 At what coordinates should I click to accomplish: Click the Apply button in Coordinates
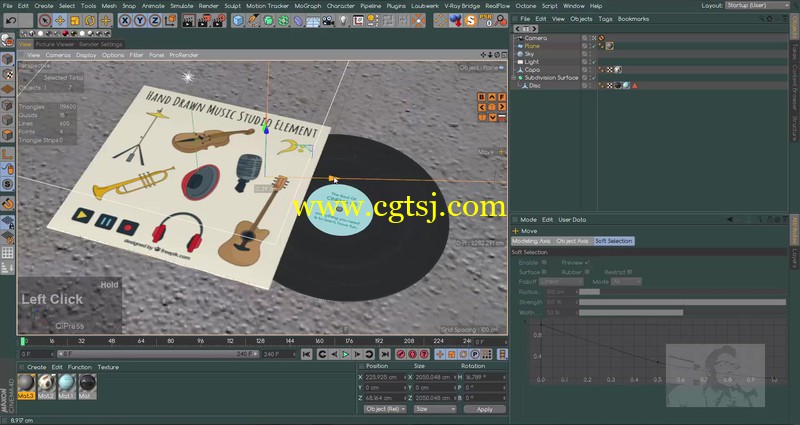coord(485,409)
